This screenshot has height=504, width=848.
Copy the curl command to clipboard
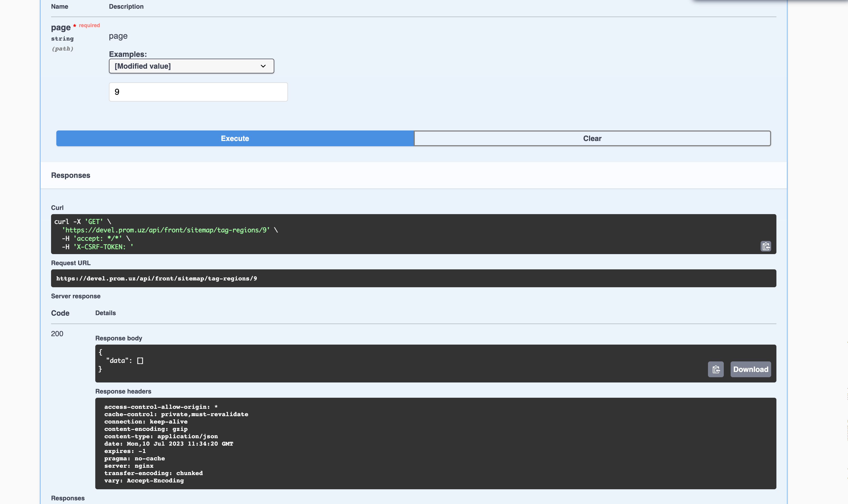point(765,246)
